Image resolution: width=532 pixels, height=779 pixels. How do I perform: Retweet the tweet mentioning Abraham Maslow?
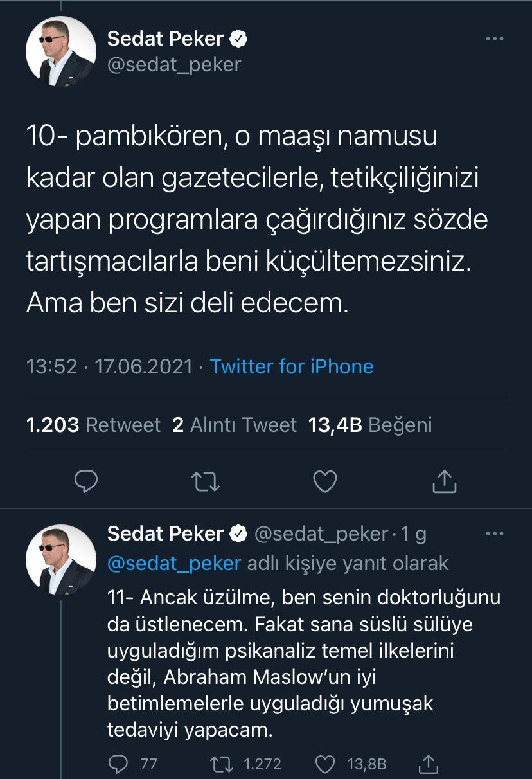click(x=222, y=764)
